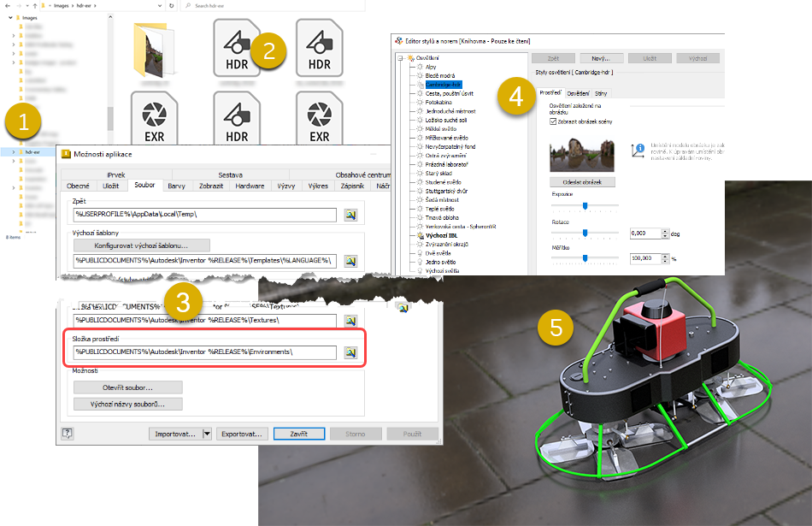Open the Explorer address bar history dropdown
Screen dimensions: 812x526
(160, 6)
